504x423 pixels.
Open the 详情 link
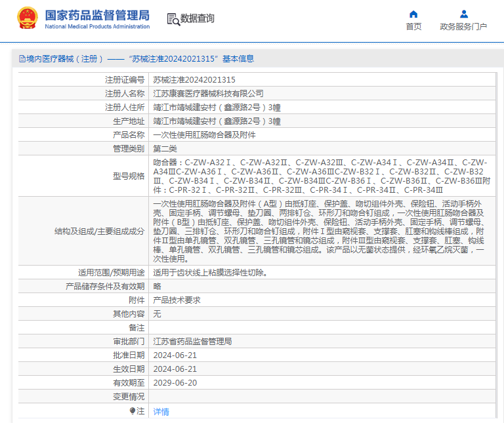pyautogui.click(x=161, y=411)
